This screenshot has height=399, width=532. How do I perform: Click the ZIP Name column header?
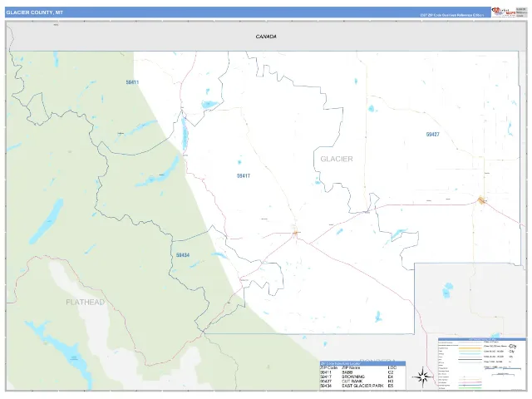pos(351,367)
